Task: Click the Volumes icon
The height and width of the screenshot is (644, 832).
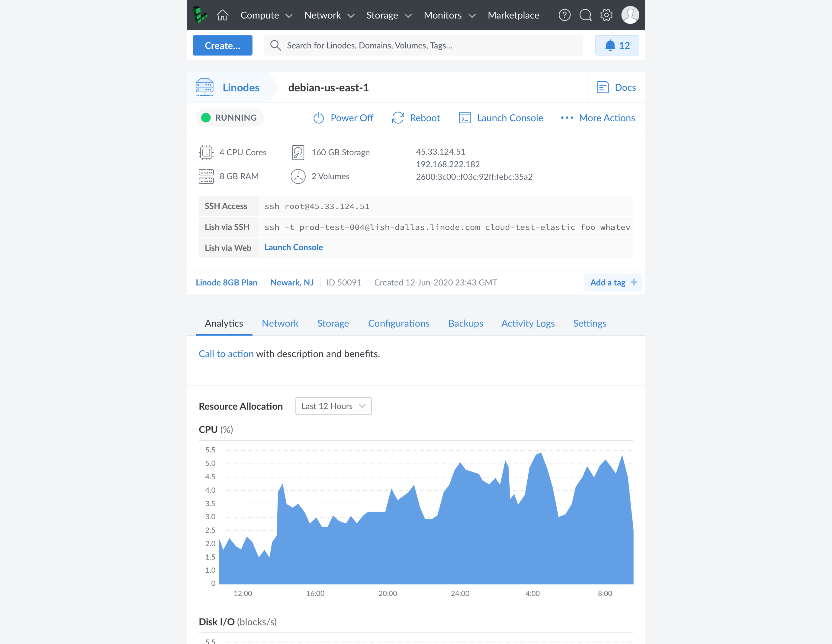Action: coord(298,176)
